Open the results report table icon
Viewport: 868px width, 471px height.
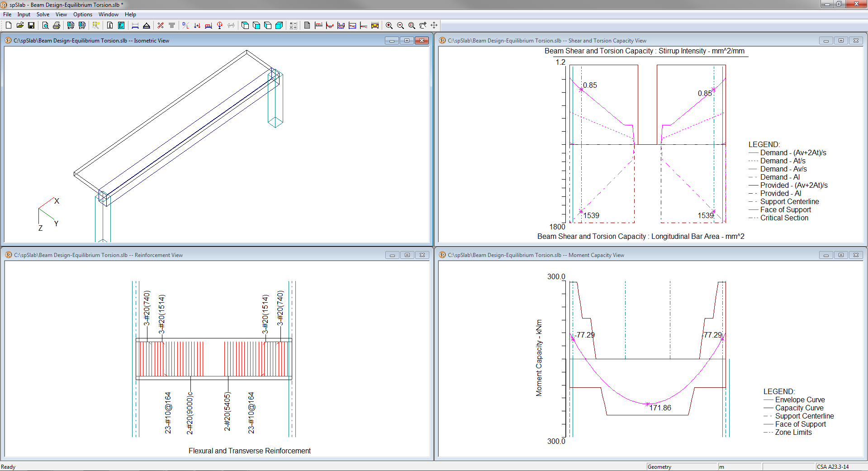(x=307, y=25)
